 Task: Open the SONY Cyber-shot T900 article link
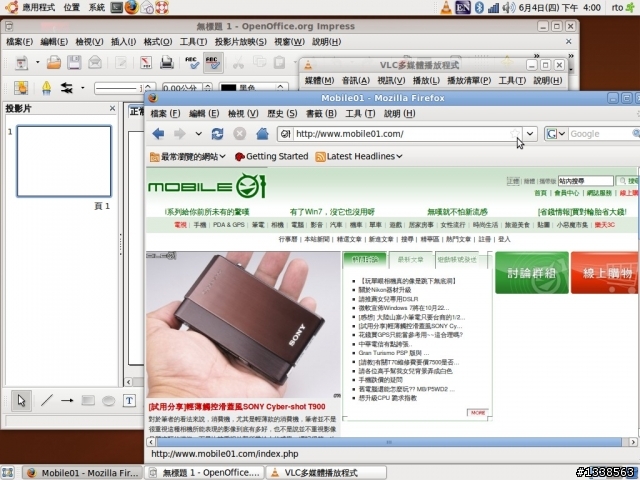coord(237,407)
